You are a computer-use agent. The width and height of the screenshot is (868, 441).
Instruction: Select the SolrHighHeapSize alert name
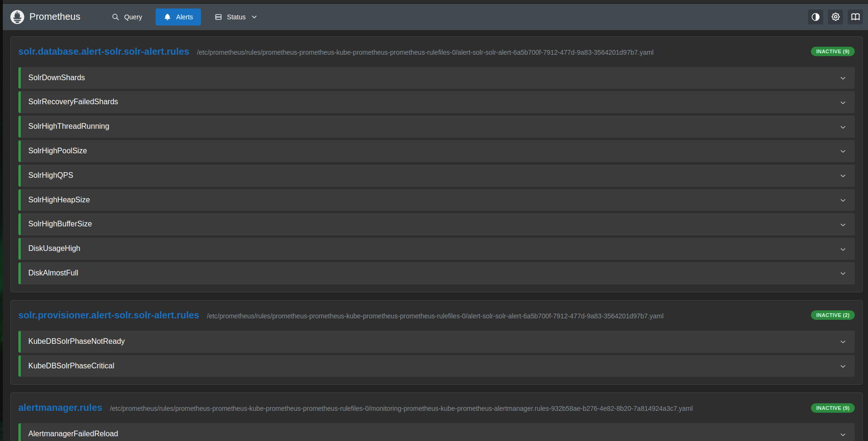pos(59,200)
